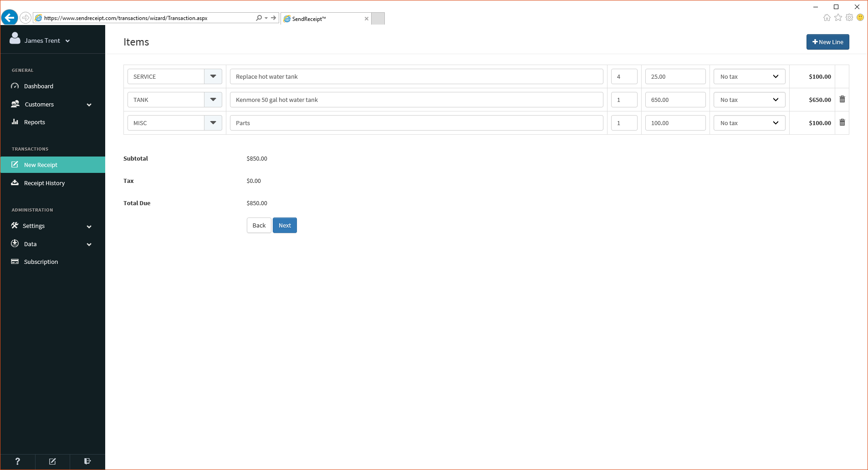Open Subscription via its card icon

(x=15, y=261)
